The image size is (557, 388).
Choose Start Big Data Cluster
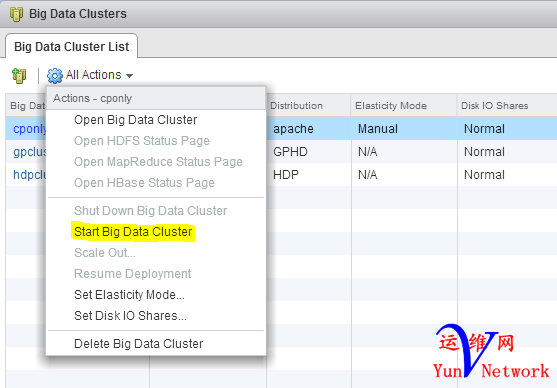(133, 232)
